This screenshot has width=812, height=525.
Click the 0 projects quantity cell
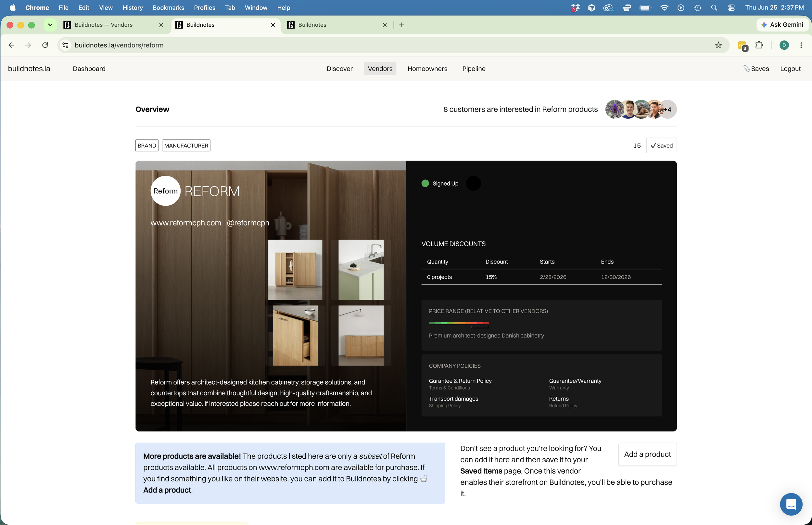click(439, 277)
